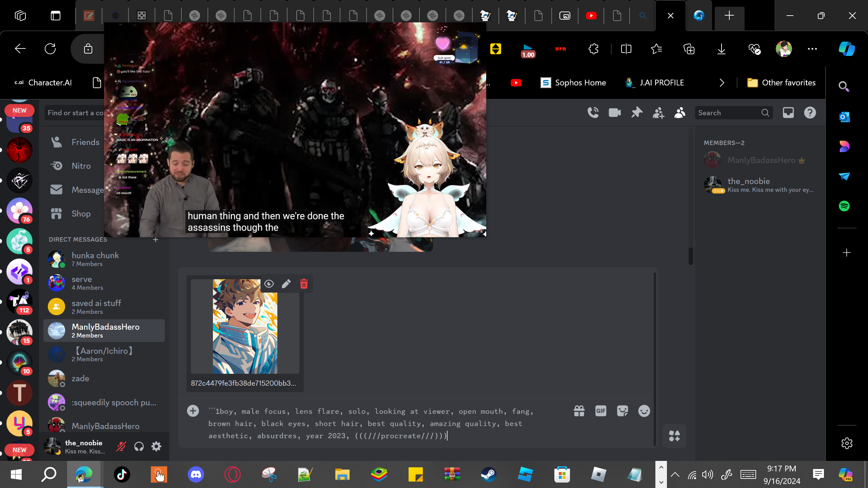The image size is (868, 488).
Task: Open the serve group chat
Action: click(x=104, y=283)
